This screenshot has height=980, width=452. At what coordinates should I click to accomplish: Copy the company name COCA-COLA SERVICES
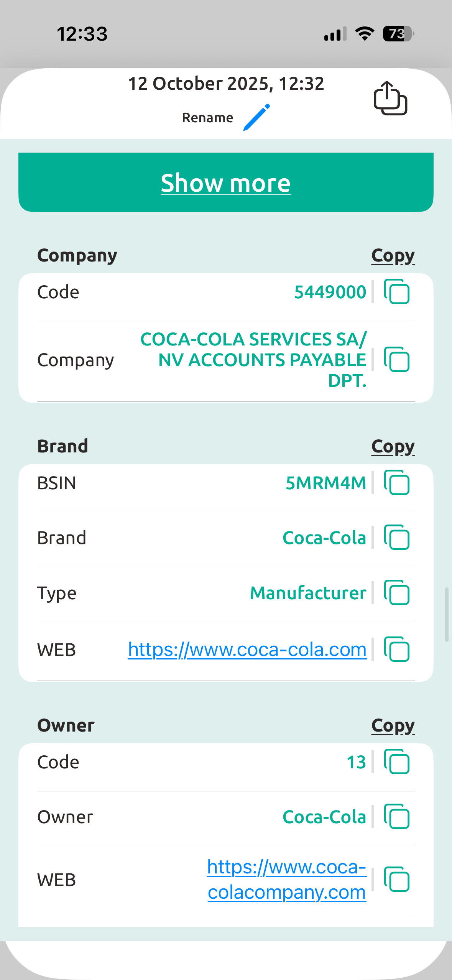pyautogui.click(x=396, y=360)
